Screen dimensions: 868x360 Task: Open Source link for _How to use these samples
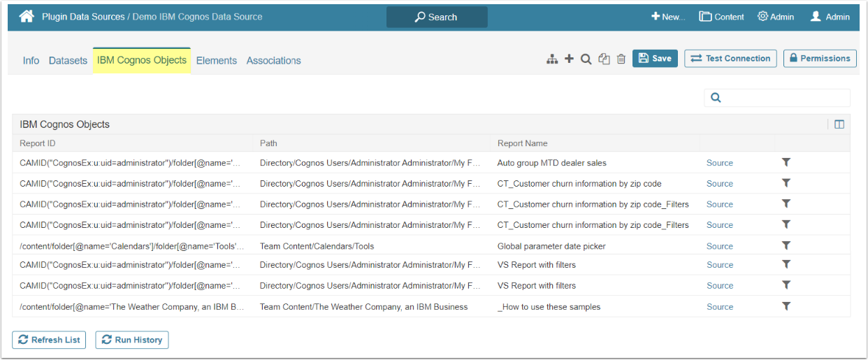pos(719,307)
